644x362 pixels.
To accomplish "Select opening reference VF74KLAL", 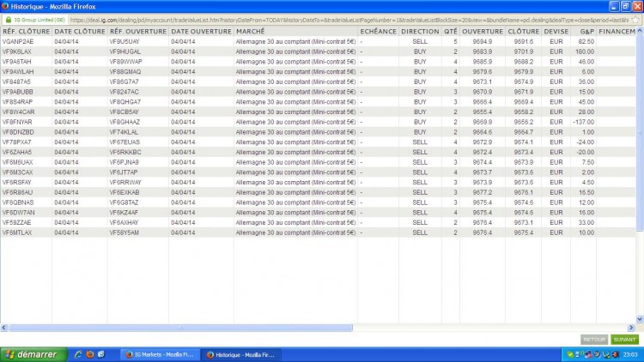I will 124,132.
